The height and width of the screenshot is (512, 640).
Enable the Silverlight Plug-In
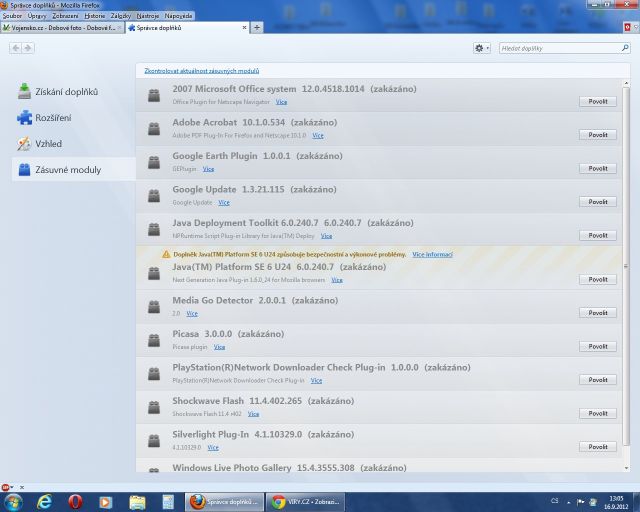click(598, 447)
